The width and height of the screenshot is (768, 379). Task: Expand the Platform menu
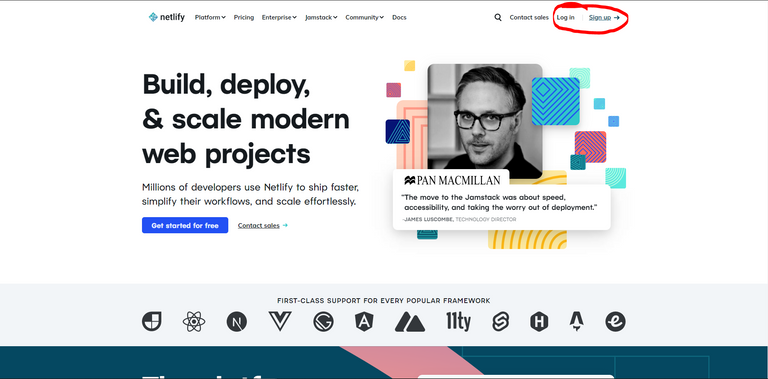tap(210, 17)
